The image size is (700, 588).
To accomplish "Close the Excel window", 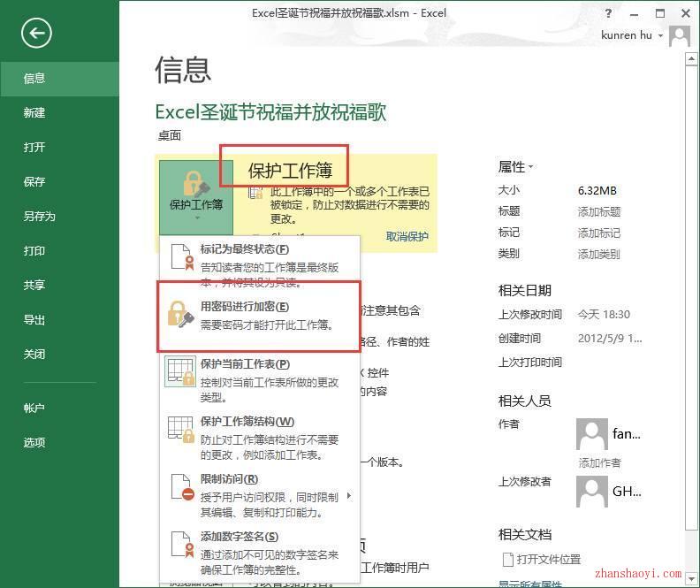I will coord(686,13).
